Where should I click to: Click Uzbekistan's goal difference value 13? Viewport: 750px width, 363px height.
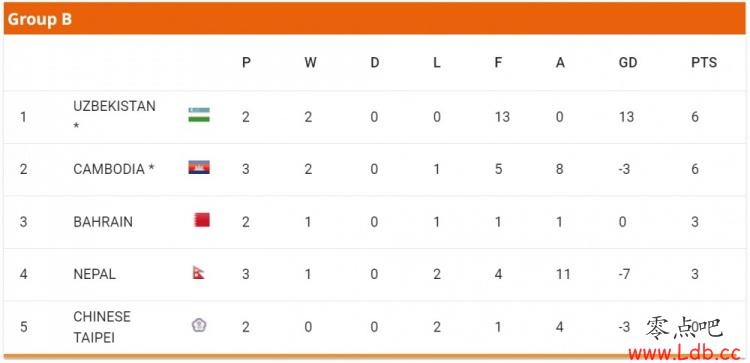[626, 117]
